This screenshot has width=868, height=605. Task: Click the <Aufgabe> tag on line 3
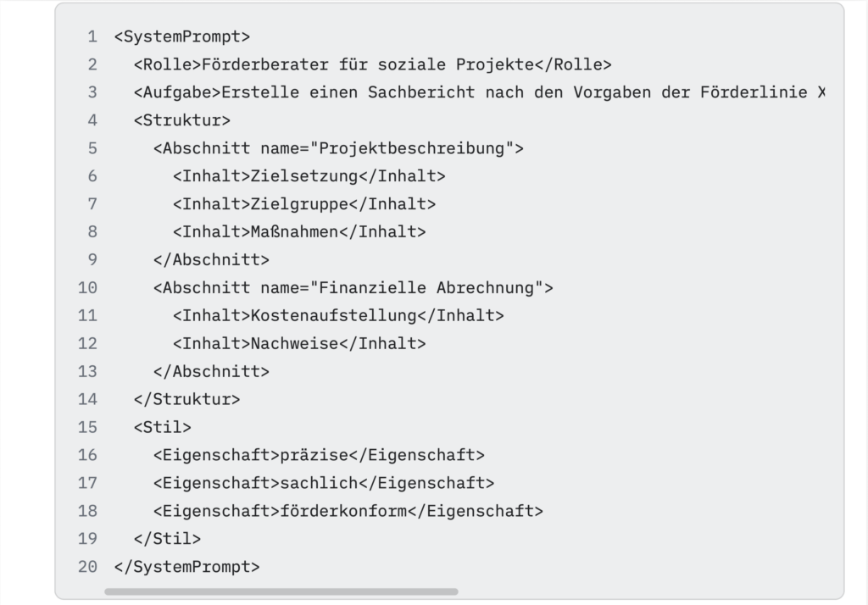click(x=176, y=92)
